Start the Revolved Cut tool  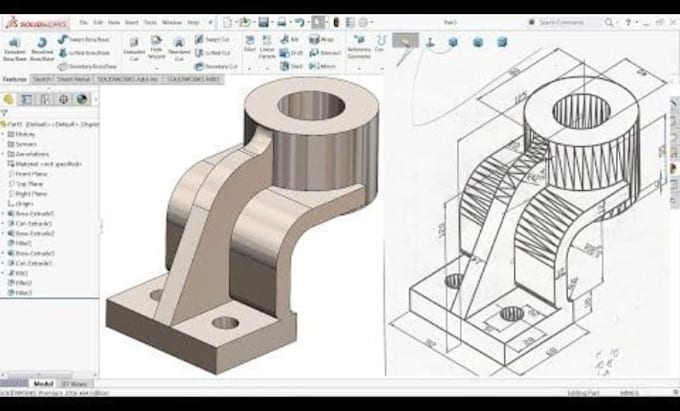coord(179,49)
